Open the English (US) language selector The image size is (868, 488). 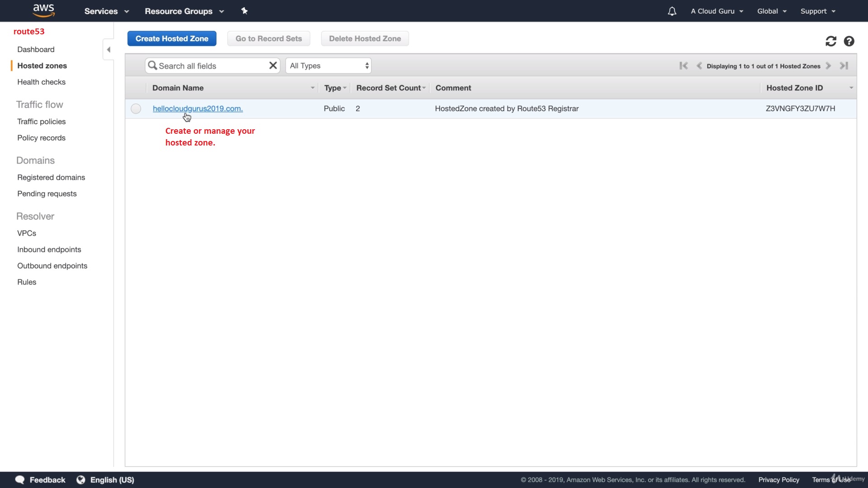point(112,480)
